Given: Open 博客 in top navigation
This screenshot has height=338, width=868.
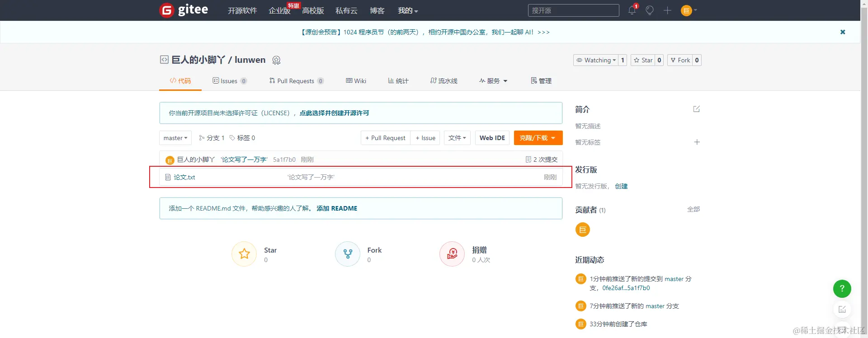Looking at the screenshot, I should (377, 10).
